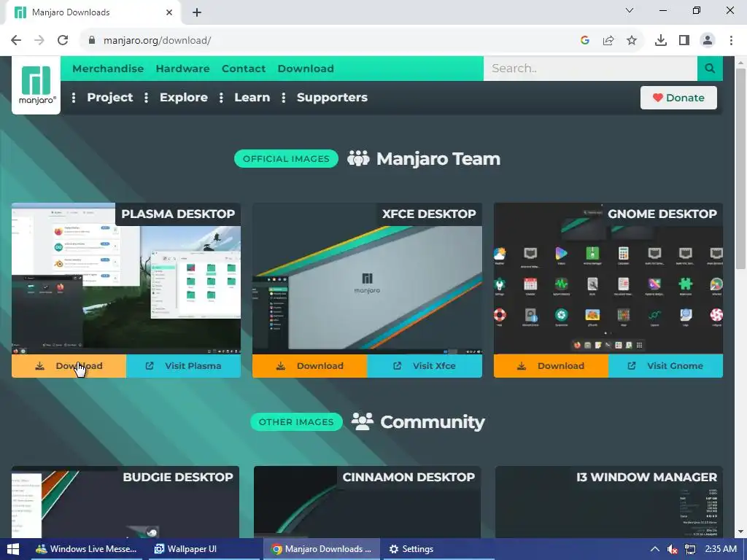747x560 pixels.
Task: Open the Chrome profile avatar
Action: 708,41
